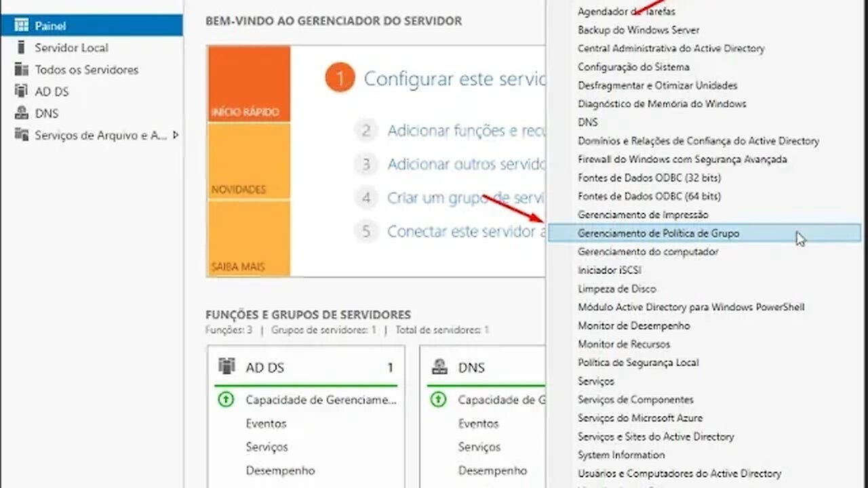Click AD DS manageability green status icon
The width and height of the screenshot is (868, 488).
tap(226, 400)
